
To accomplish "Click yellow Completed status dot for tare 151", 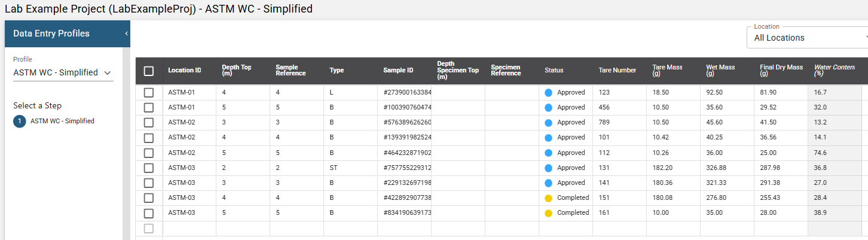I will pyautogui.click(x=549, y=198).
